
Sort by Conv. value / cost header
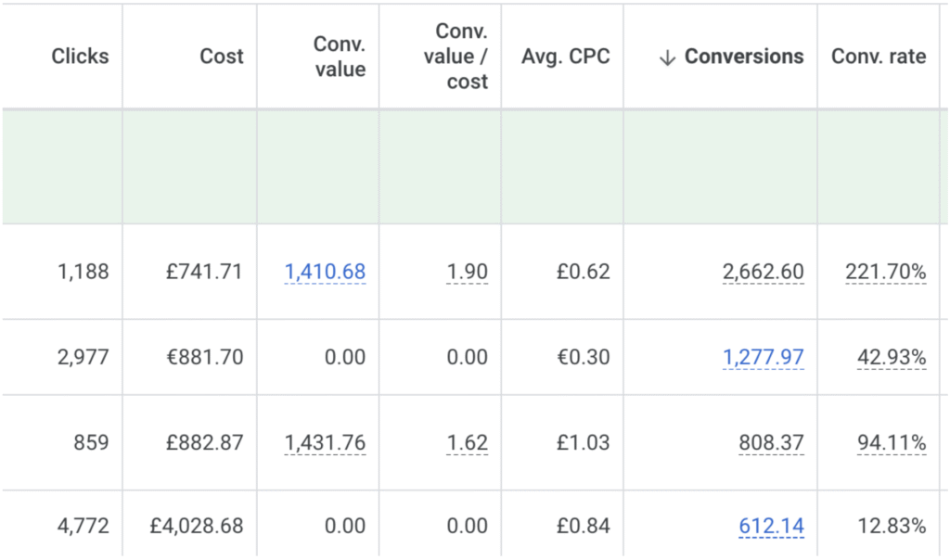[x=456, y=57]
